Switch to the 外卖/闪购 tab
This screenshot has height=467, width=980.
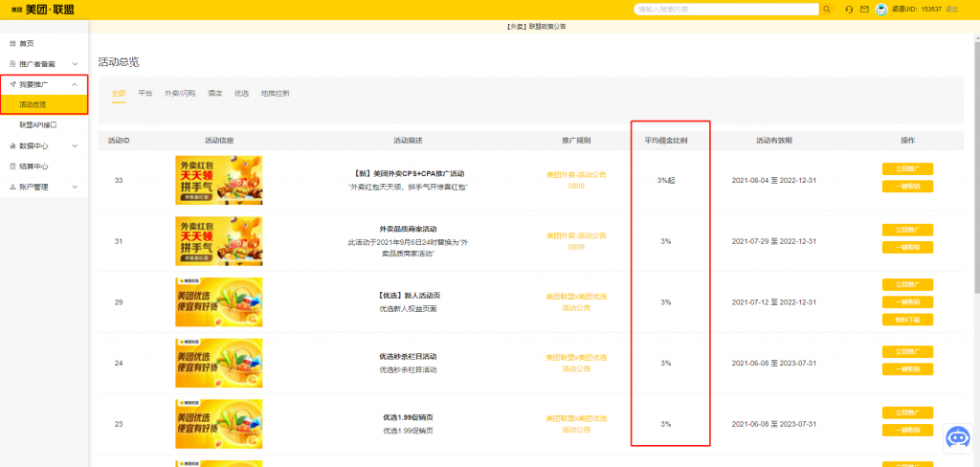coord(180,93)
